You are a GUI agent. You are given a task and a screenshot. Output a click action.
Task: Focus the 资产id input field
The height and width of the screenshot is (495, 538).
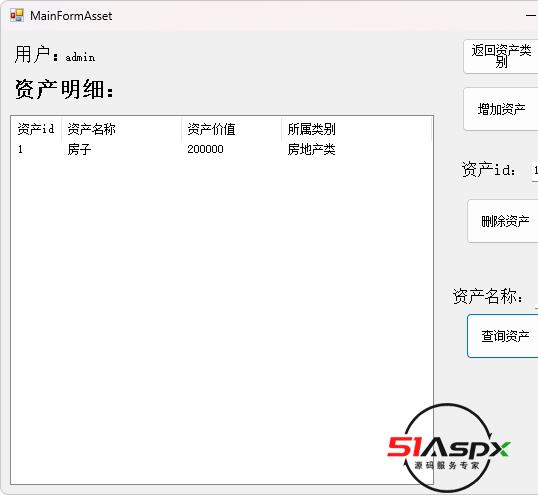(x=535, y=170)
